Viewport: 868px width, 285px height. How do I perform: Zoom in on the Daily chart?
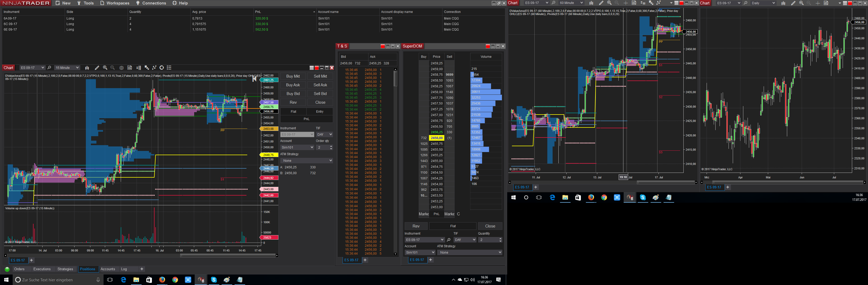coord(801,3)
